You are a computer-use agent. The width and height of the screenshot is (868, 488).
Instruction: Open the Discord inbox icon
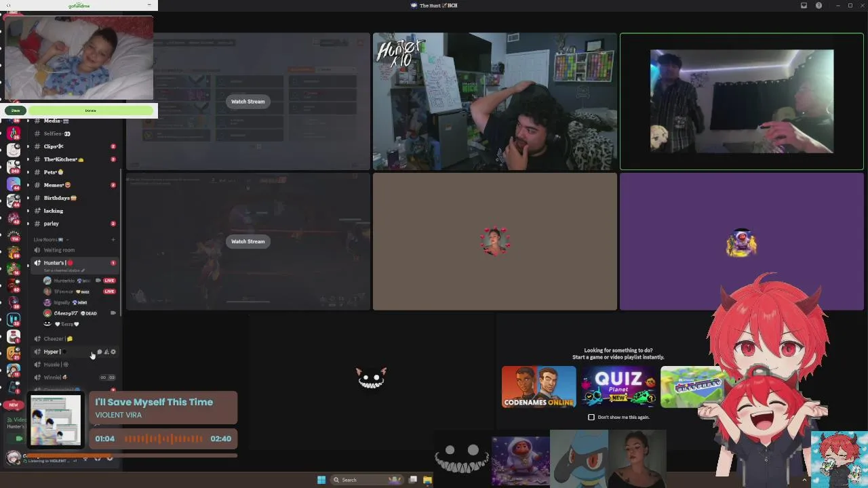click(804, 5)
